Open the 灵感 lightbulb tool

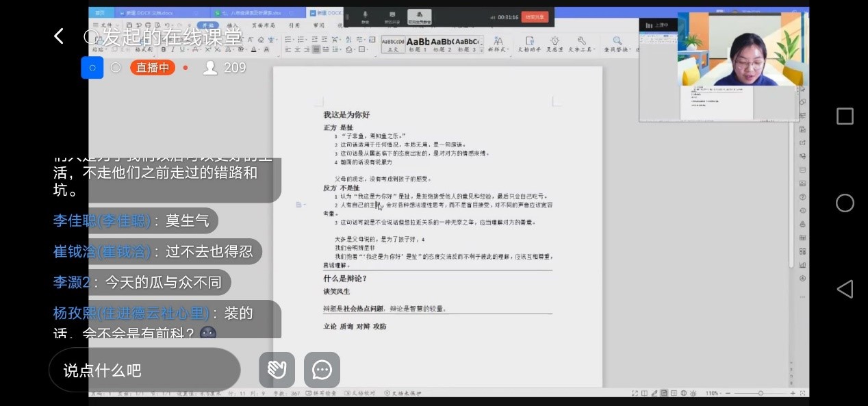(x=554, y=45)
